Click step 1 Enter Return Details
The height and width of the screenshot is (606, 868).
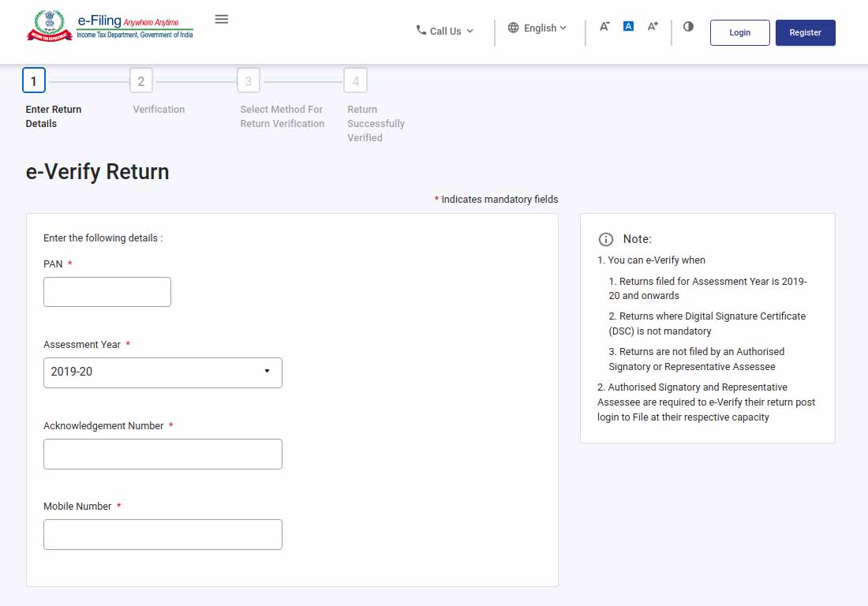click(34, 81)
